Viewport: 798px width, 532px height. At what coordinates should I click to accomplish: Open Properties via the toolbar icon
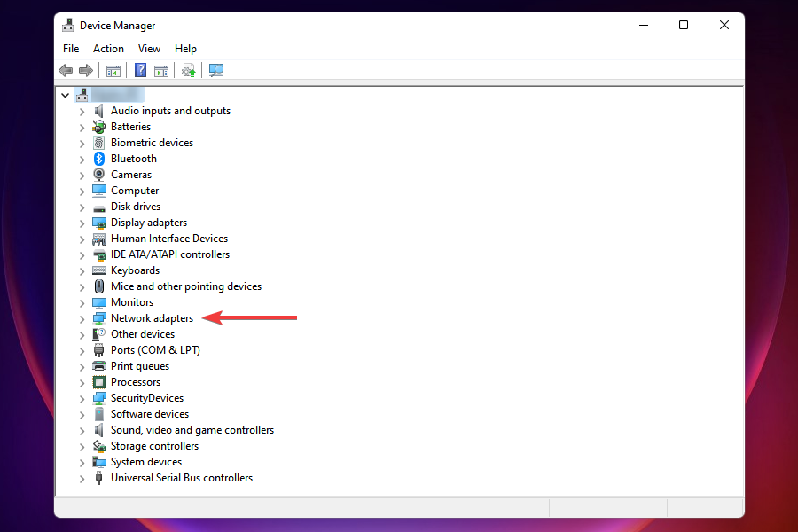[x=161, y=70]
